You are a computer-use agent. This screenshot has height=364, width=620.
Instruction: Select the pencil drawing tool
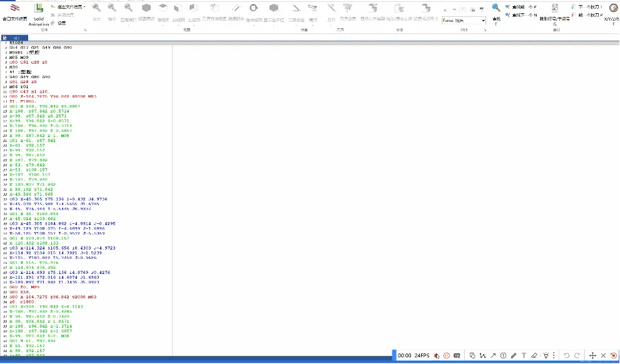514,355
